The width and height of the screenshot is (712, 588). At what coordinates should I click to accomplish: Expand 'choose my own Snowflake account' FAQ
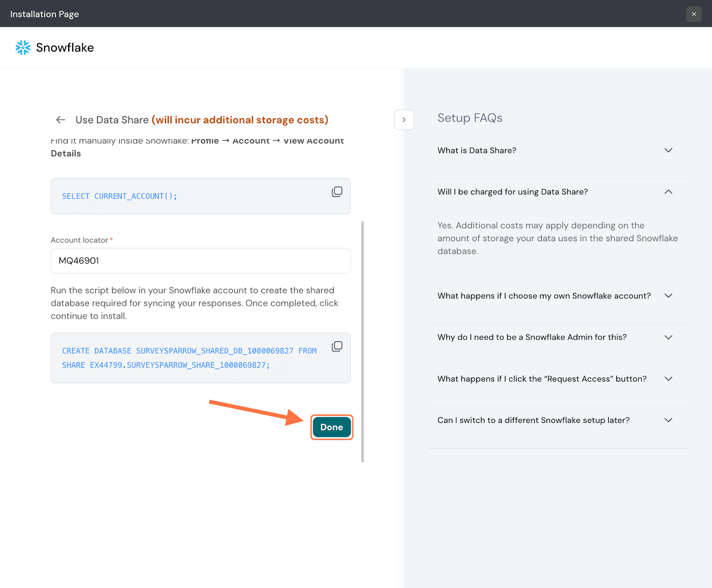click(x=668, y=296)
